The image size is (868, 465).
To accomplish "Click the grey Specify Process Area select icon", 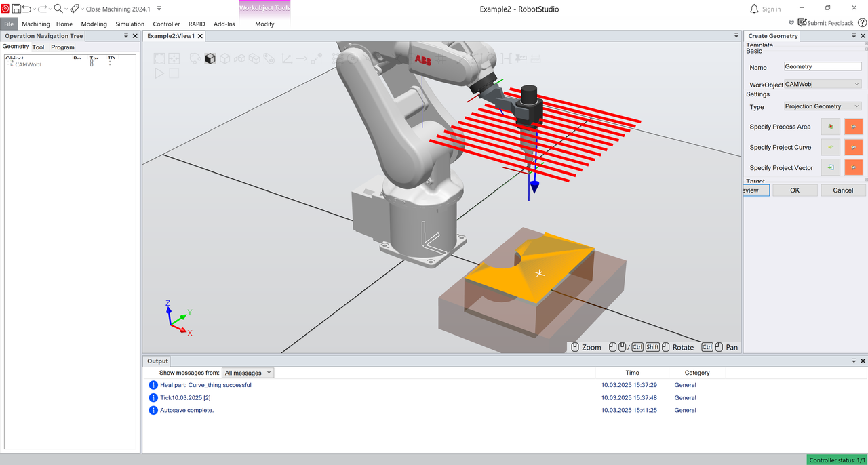I will pyautogui.click(x=831, y=127).
